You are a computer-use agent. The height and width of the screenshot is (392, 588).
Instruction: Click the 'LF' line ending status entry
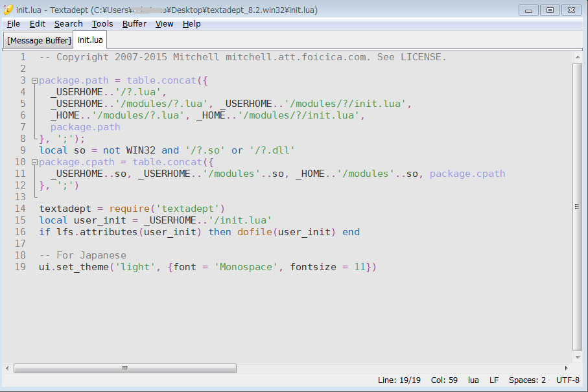494,380
